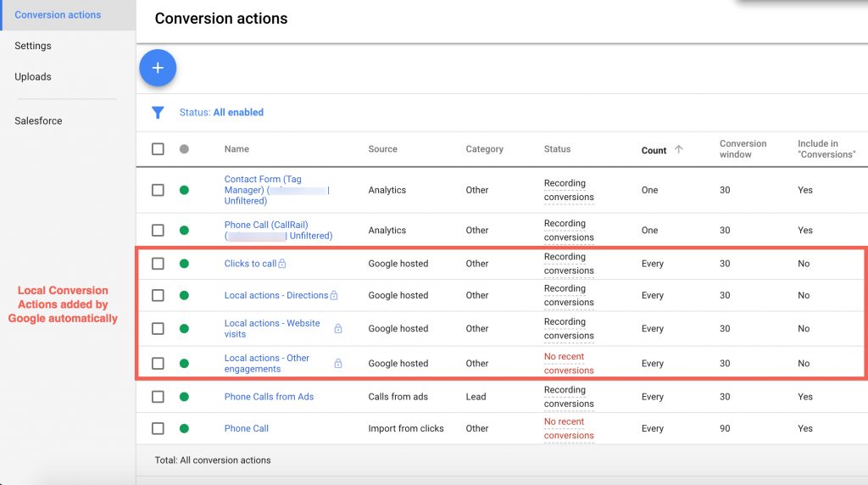Click No recent conversions in Other engagements row
This screenshot has width=868, height=485.
click(x=569, y=363)
